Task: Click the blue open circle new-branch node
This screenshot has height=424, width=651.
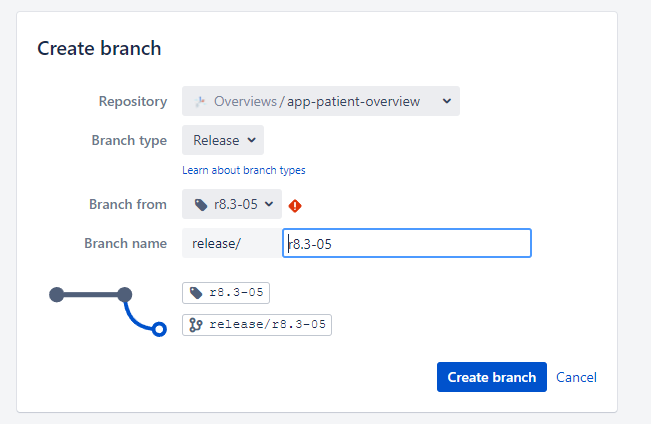Action: click(x=159, y=329)
